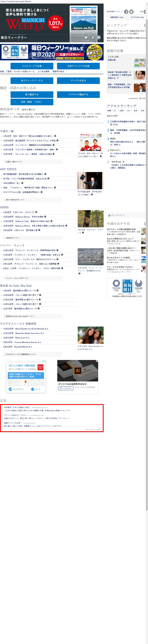Click the デジタルで購読する button
This screenshot has height=644, width=148.
(78, 94)
